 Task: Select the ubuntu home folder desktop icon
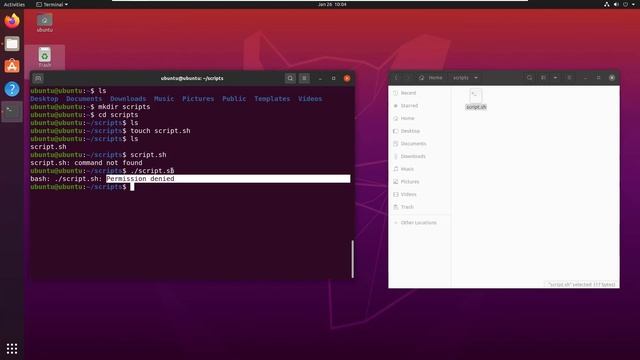coord(44,22)
